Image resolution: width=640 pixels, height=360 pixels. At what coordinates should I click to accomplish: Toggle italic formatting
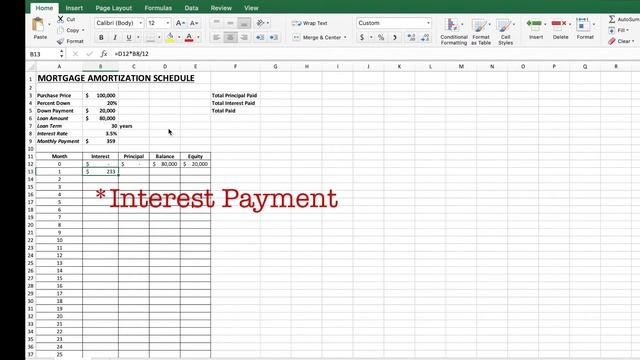(x=115, y=38)
